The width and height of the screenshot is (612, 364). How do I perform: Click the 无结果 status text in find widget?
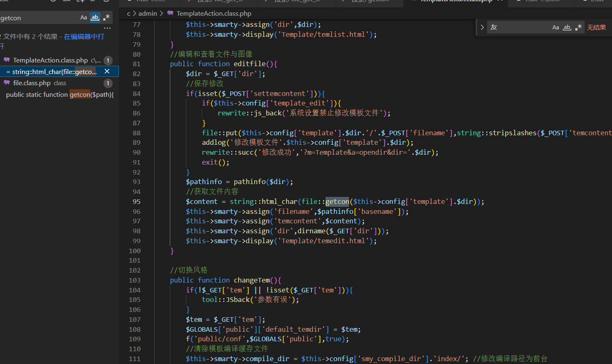[x=596, y=27]
